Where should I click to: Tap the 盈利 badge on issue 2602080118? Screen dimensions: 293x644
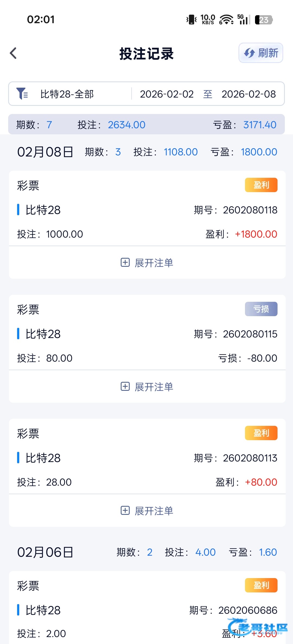click(x=261, y=185)
